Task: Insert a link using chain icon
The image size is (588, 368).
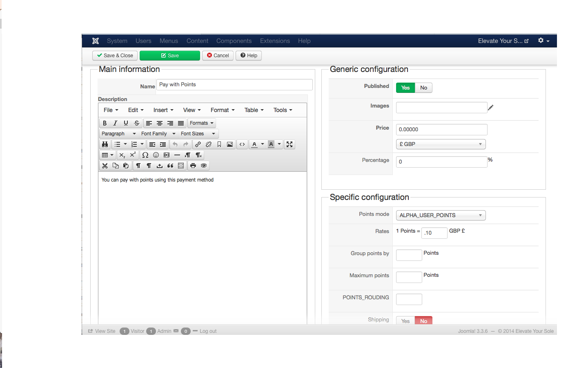Action: [198, 144]
